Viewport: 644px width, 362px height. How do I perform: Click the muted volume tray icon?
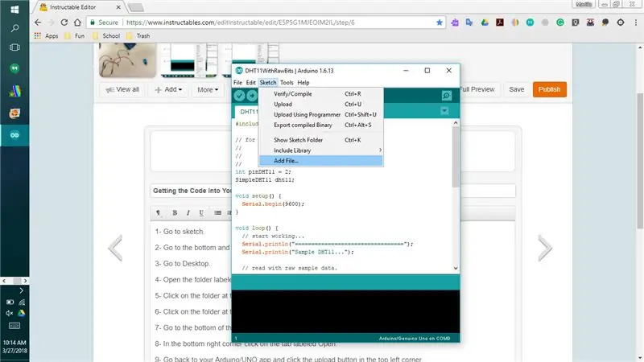10,313
